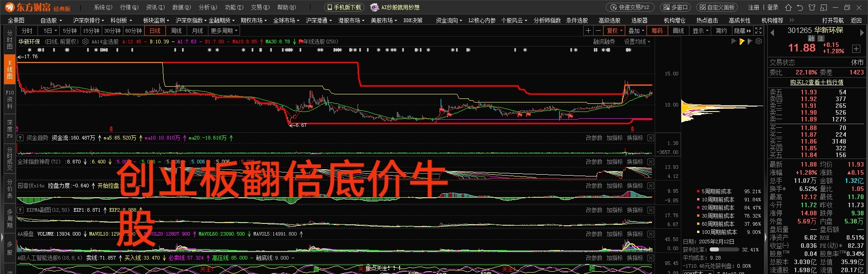Click the 手机版下载 mobile download button
868x274 pixels.
(x=344, y=7)
